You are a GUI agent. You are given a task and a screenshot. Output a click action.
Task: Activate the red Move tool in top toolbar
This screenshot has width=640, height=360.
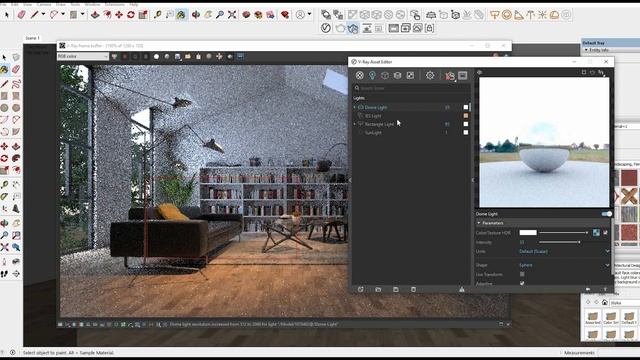(x=119, y=15)
